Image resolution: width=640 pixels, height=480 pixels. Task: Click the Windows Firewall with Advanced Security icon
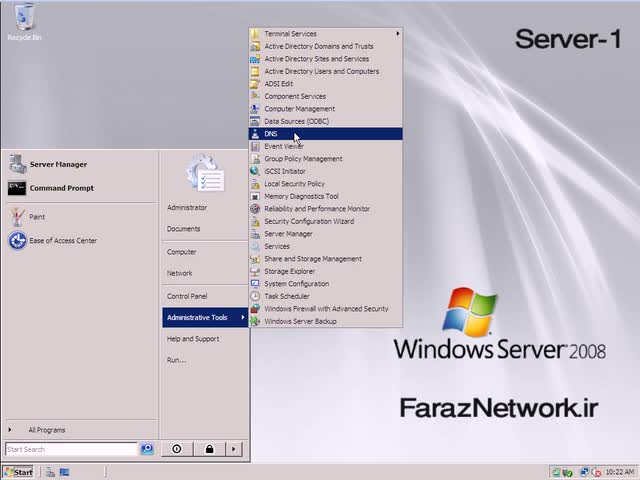255,309
